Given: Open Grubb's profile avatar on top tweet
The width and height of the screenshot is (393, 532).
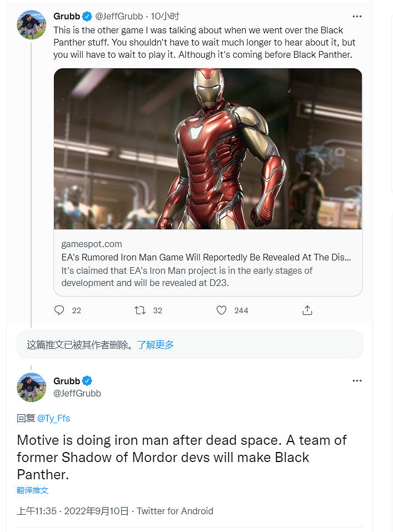Looking at the screenshot, I should 31,24.
